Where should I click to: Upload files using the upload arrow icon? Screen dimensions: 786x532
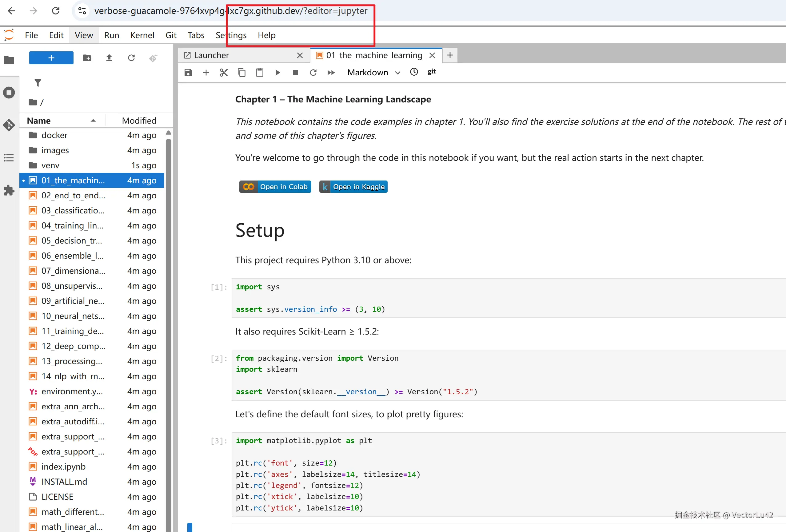coord(109,58)
